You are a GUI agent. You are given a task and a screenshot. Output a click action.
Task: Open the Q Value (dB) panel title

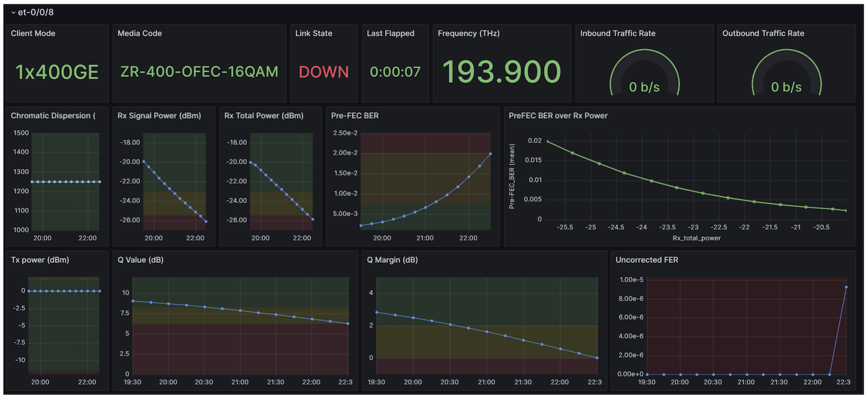point(141,260)
